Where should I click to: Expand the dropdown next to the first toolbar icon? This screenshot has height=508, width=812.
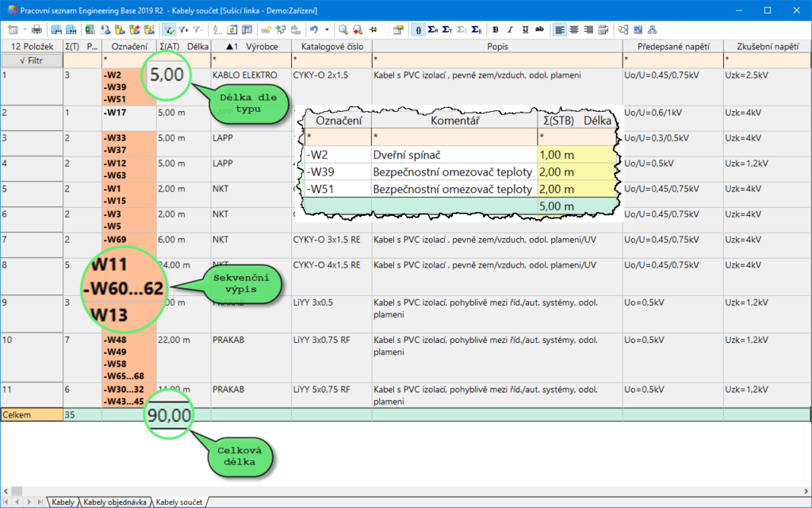coord(24,29)
